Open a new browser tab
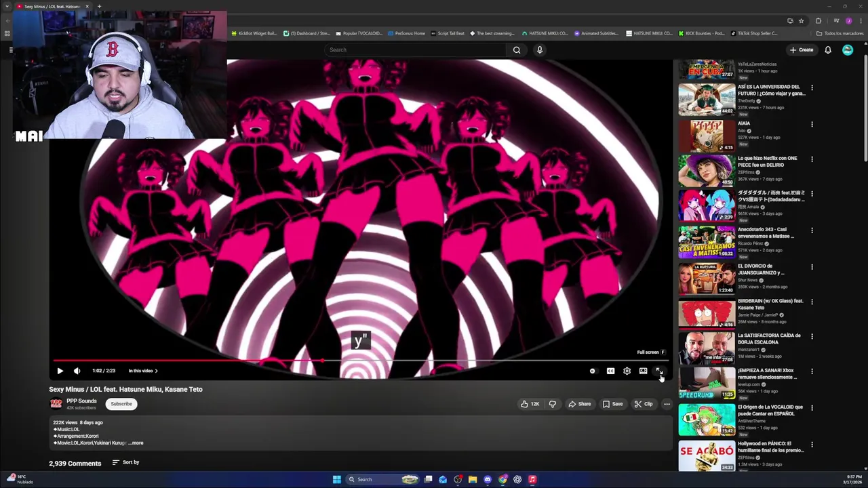This screenshot has width=868, height=488. pos(99,6)
